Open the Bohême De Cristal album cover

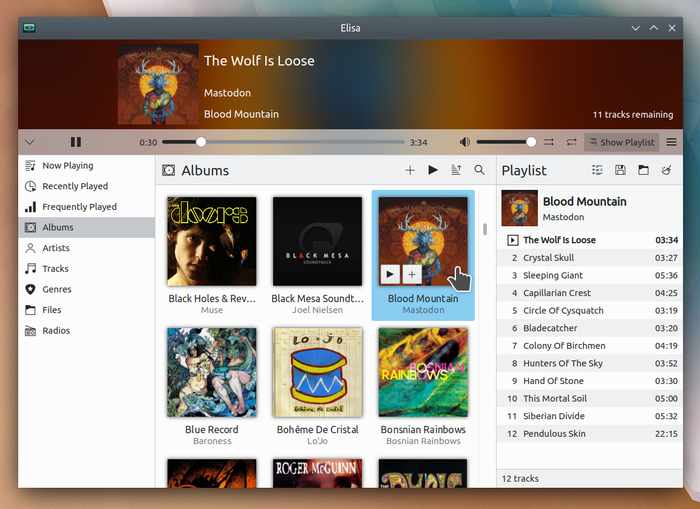pyautogui.click(x=317, y=372)
